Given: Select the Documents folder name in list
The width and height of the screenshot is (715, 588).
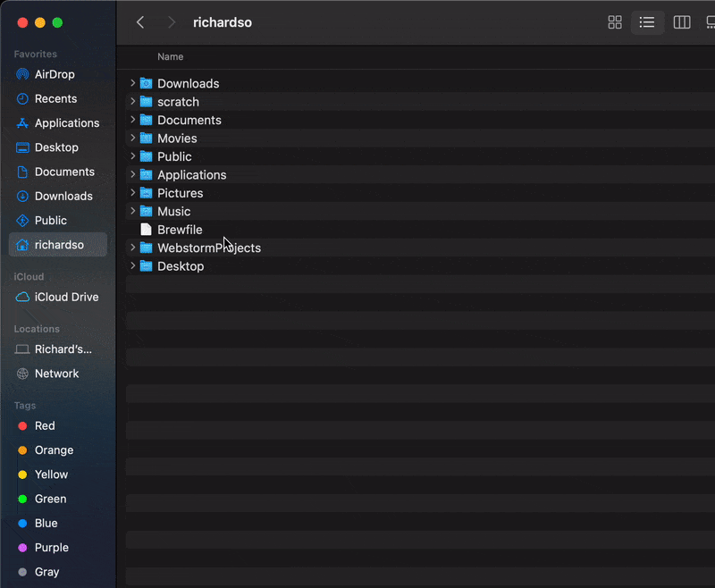Looking at the screenshot, I should [189, 121].
